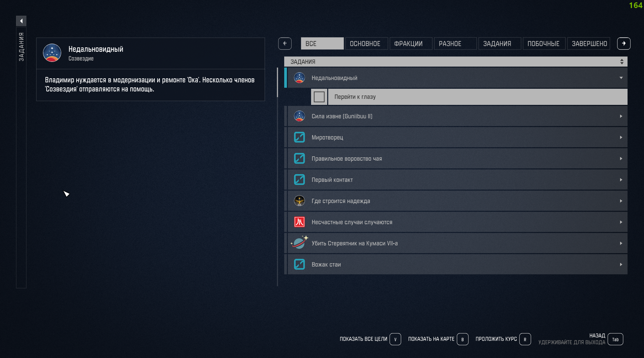Click the Tab key icon
This screenshot has height=358, width=644.
click(x=615, y=339)
